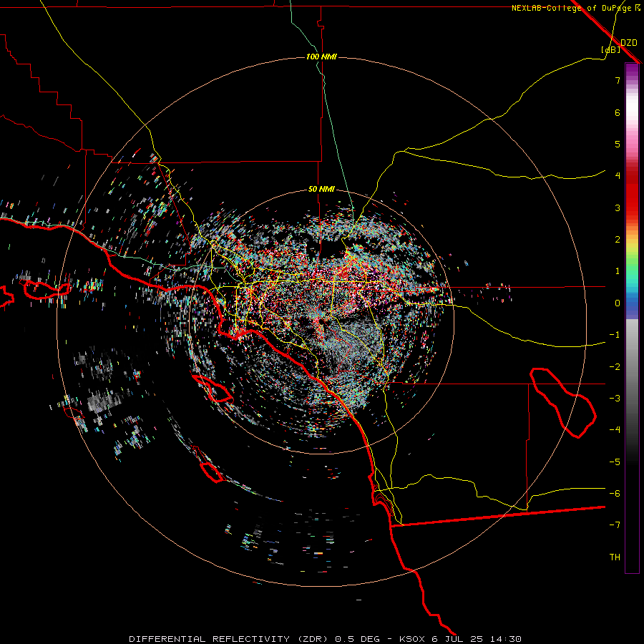The width and height of the screenshot is (644, 644).
Task: Click the "-2" scale value
Action: 615,367
